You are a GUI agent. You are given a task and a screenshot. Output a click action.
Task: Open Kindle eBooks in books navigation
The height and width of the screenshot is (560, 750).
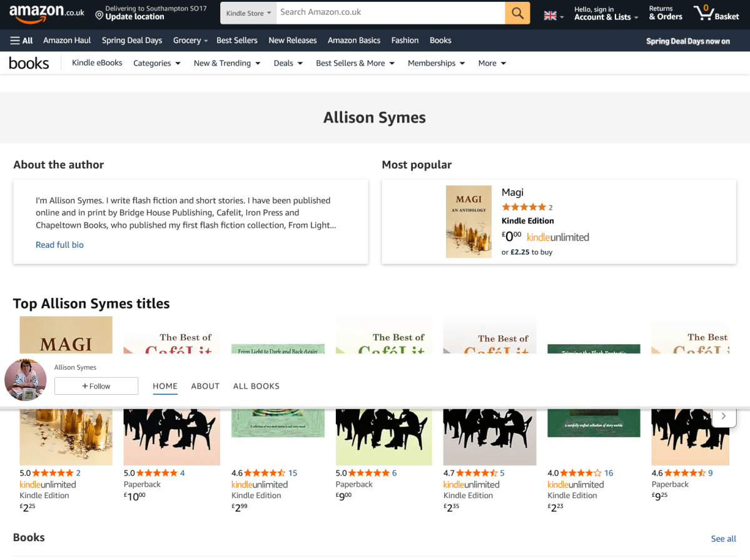(x=97, y=63)
